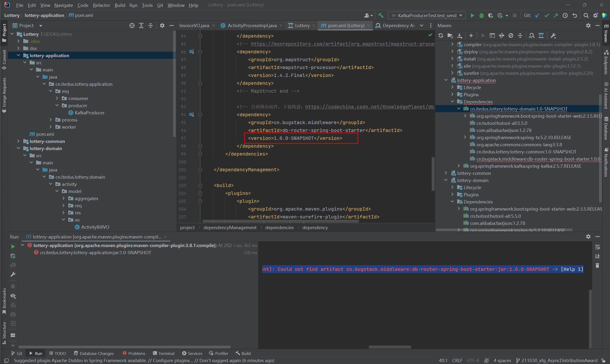
Task: Clear all Run console output trash icon
Action: pyautogui.click(x=598, y=266)
